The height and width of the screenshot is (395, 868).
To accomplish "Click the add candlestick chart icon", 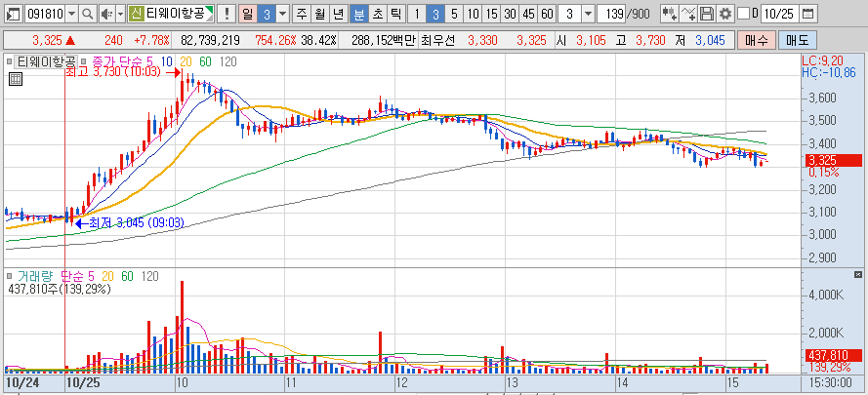I will pos(670,14).
